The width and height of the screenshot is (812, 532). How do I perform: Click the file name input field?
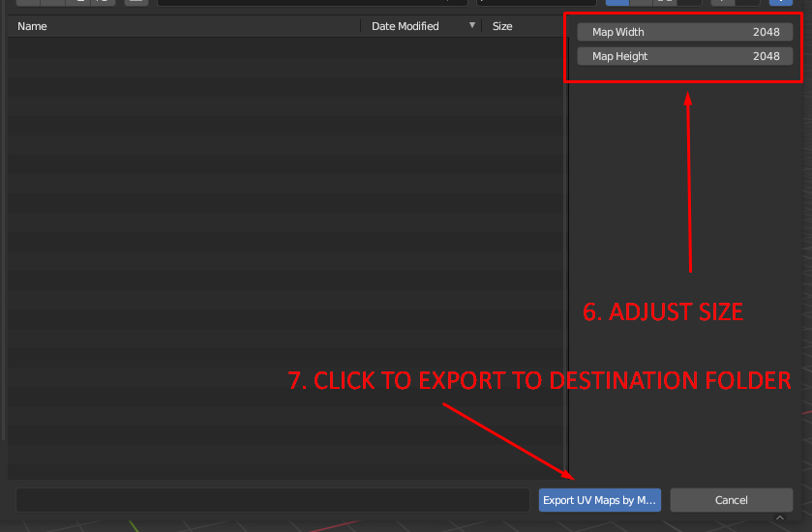pos(273,500)
